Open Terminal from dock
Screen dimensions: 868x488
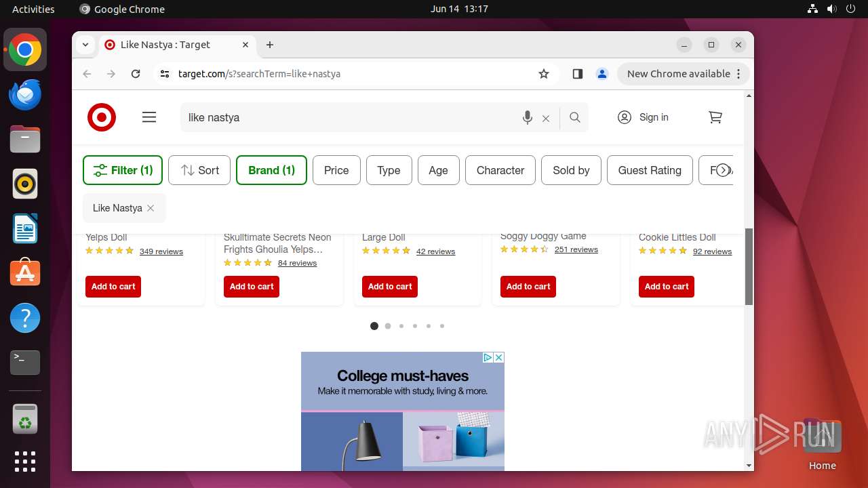coord(25,363)
